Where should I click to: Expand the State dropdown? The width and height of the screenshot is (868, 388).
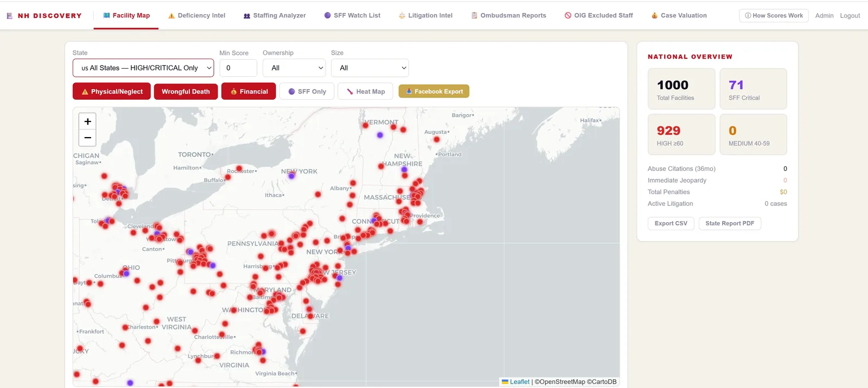coord(143,68)
